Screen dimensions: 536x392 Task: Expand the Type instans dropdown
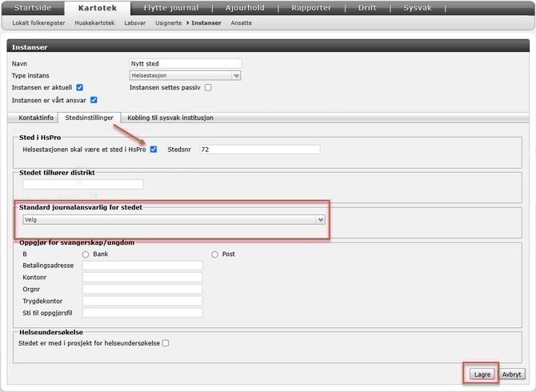[186, 75]
